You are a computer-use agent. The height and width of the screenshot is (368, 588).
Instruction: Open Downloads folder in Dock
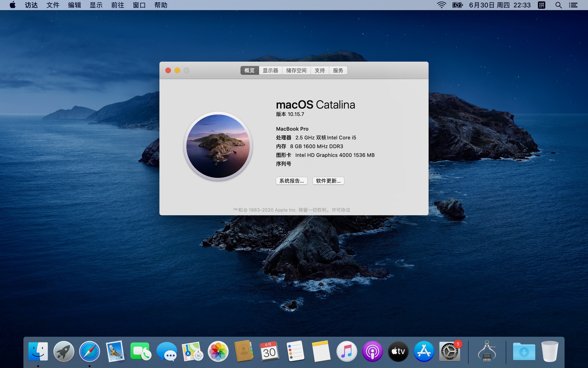524,351
